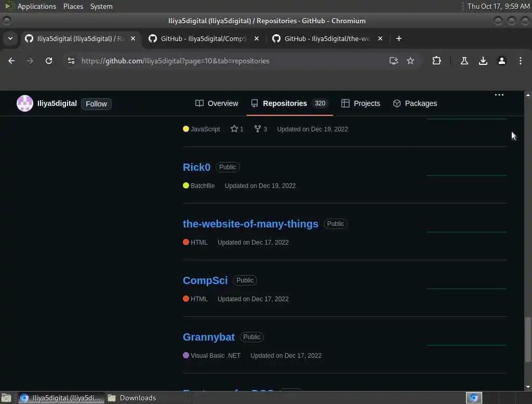
Task: Click the scrollbar up arrow
Action: (x=528, y=95)
